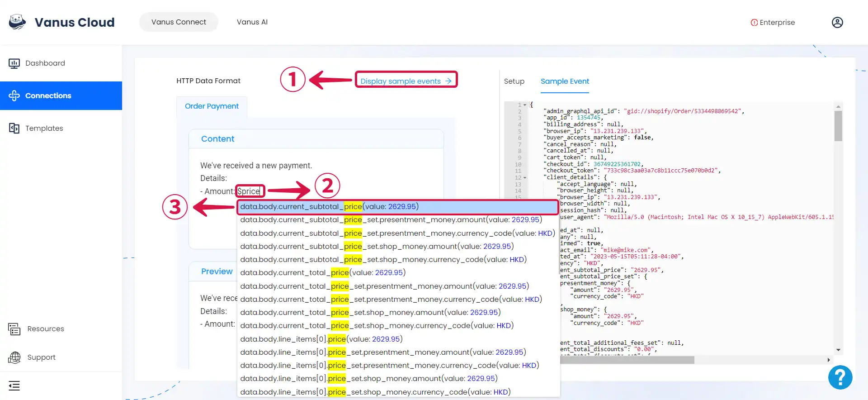
Task: Choose current_subtotal_price_set.presentment_money.amount suggestion
Action: 398,220
